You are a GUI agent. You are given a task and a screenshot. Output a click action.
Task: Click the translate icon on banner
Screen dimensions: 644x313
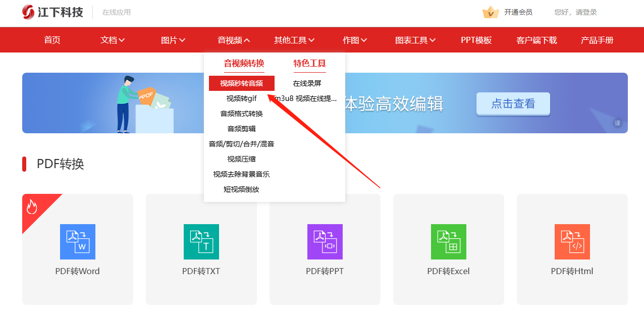pos(618,123)
